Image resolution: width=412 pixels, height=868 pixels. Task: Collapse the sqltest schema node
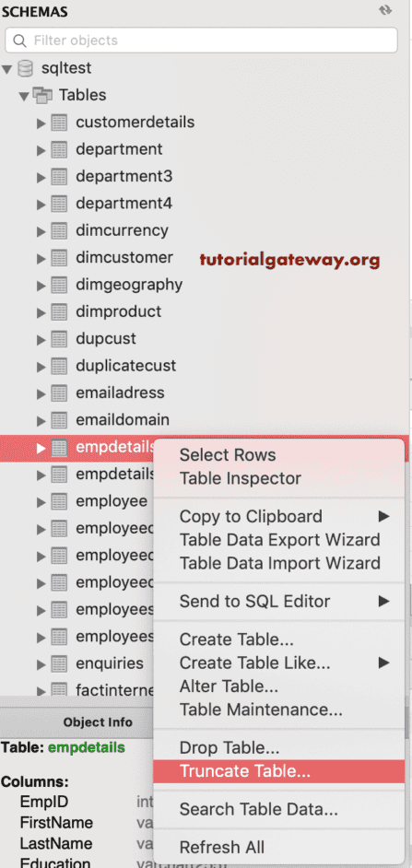point(6,69)
